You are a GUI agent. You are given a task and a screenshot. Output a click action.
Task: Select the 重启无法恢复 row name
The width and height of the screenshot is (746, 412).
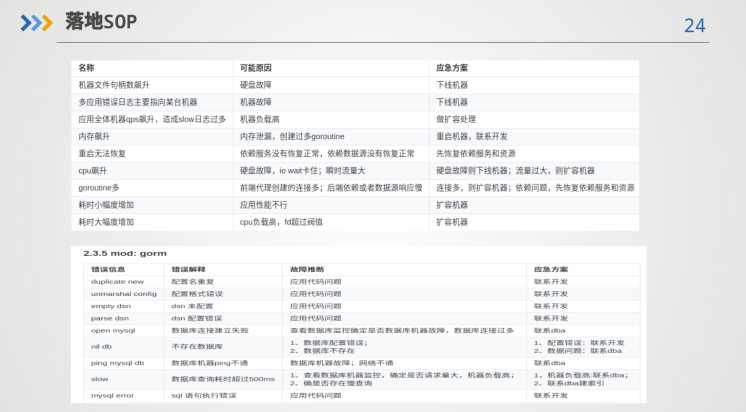pos(102,153)
